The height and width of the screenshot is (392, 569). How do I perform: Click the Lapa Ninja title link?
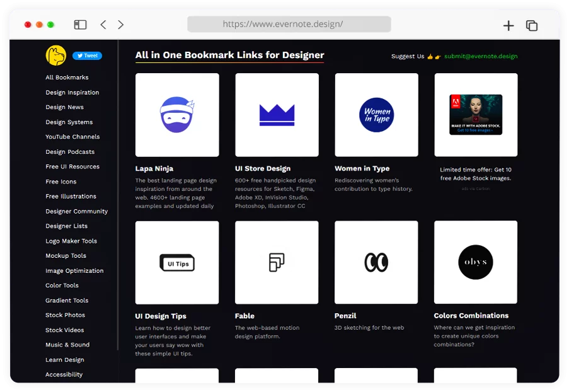(154, 168)
